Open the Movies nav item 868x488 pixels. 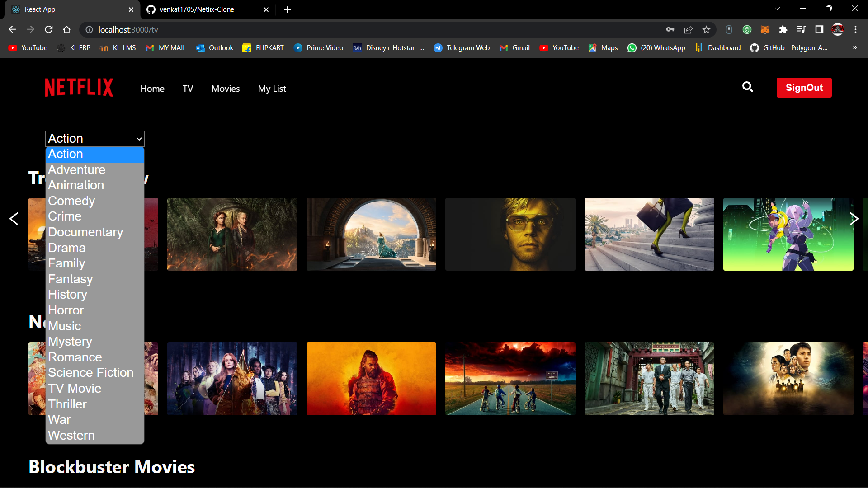tap(226, 89)
